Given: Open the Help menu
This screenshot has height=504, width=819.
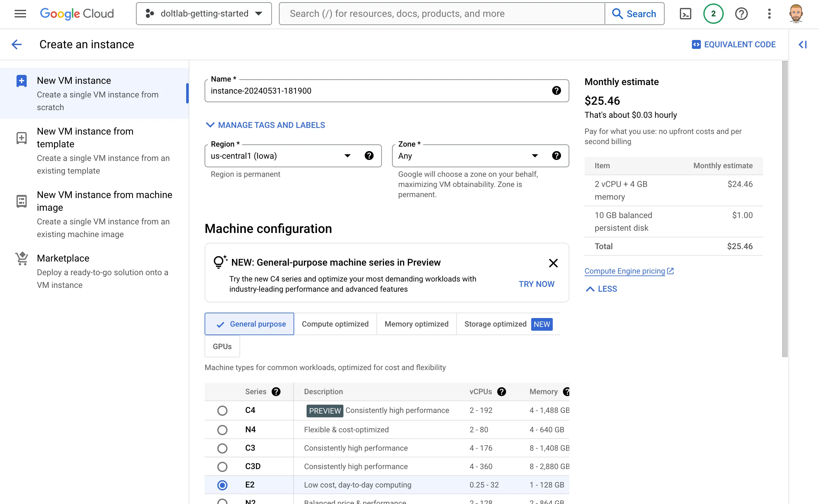Looking at the screenshot, I should [x=741, y=14].
